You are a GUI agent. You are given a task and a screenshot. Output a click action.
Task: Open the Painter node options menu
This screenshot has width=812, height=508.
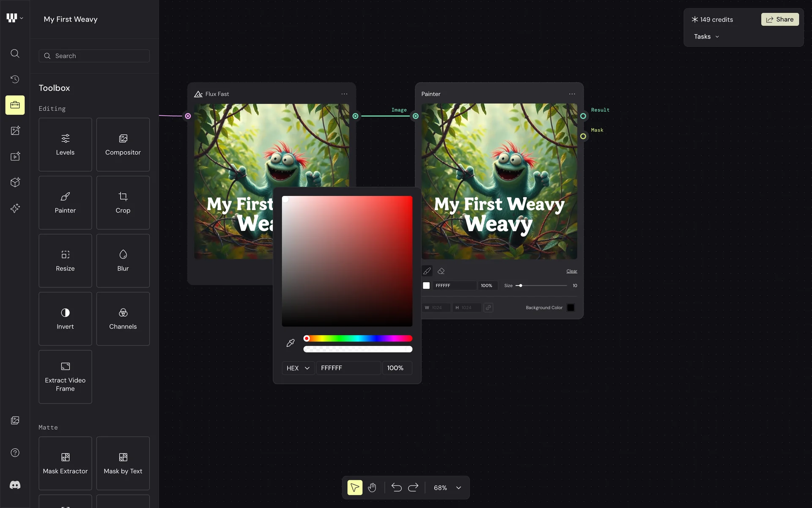click(572, 94)
